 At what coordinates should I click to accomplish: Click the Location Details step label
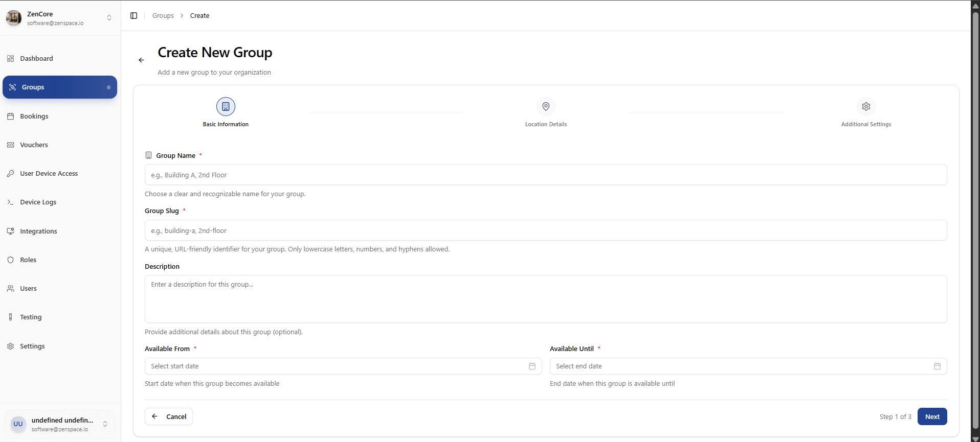(546, 124)
